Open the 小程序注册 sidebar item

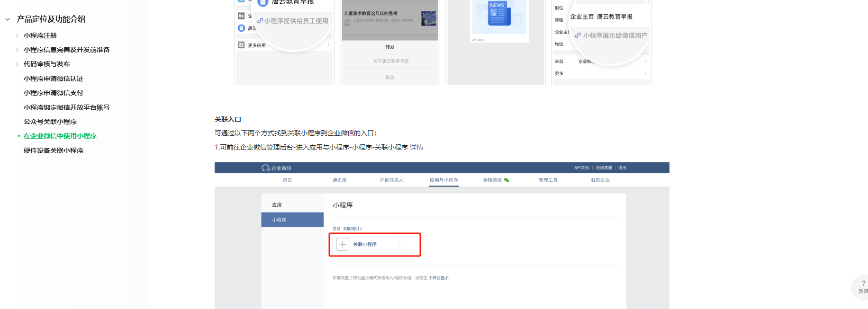tap(40, 35)
